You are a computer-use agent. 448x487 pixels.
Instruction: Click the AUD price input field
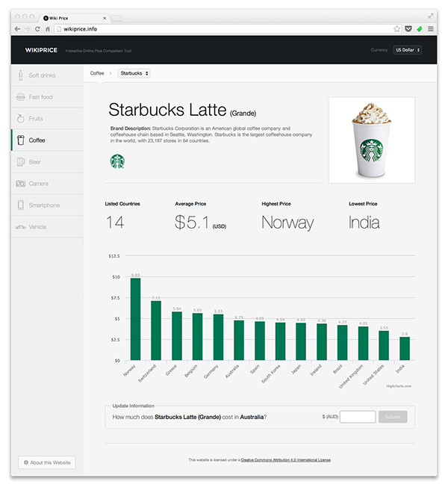tap(358, 417)
